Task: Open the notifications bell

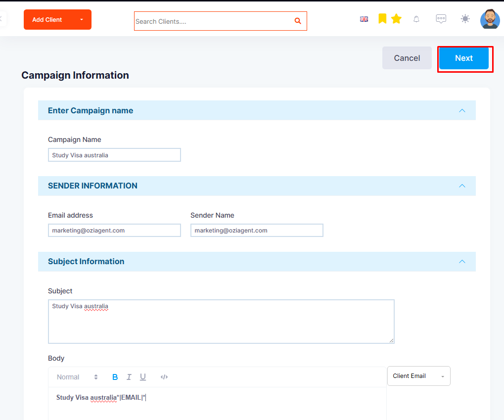Action: click(416, 19)
